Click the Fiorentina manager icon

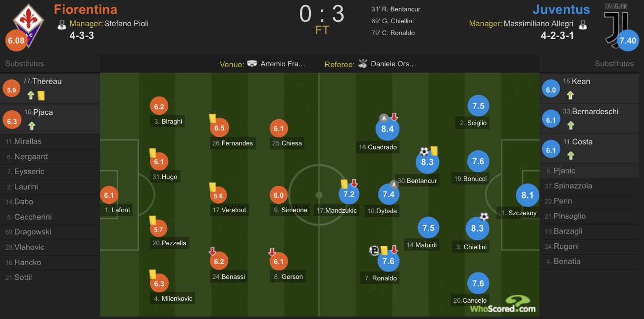pyautogui.click(x=62, y=24)
